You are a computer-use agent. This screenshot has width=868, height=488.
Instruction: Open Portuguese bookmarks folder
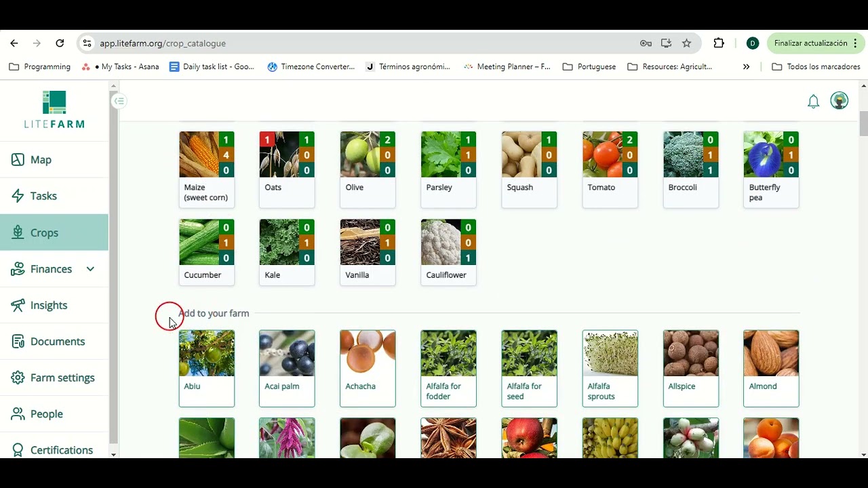coord(589,66)
